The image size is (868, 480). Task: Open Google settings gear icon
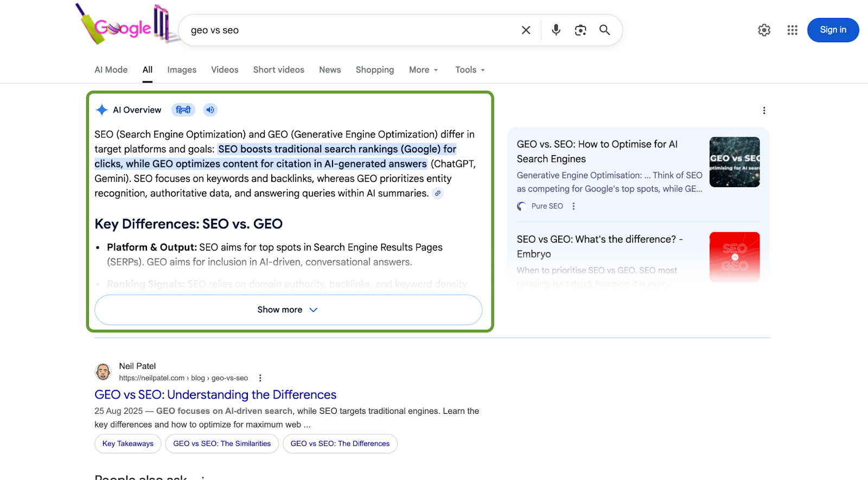click(x=764, y=30)
